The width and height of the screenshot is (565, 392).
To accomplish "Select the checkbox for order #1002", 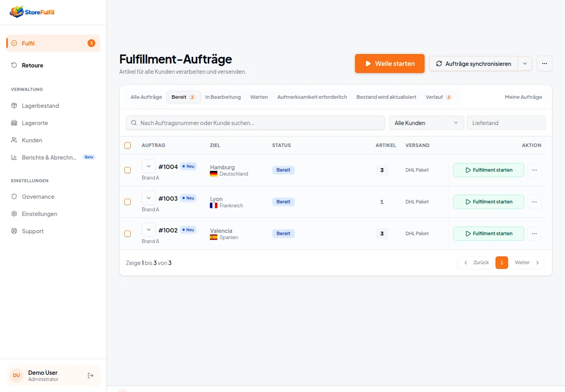I will pyautogui.click(x=128, y=234).
